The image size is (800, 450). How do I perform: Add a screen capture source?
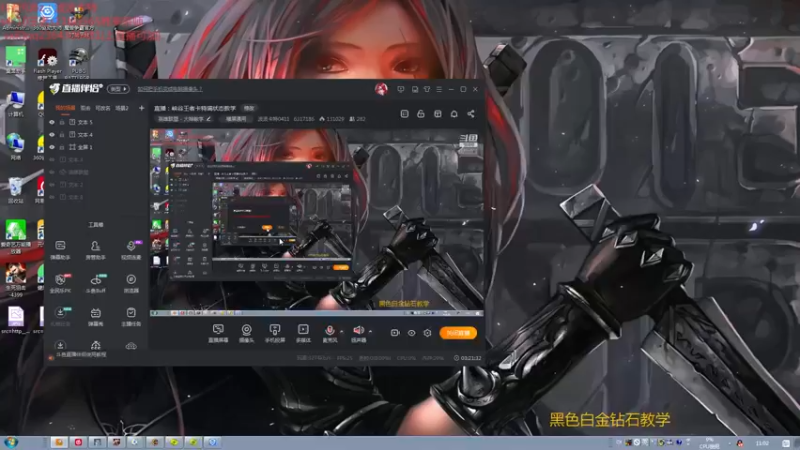coord(218,333)
